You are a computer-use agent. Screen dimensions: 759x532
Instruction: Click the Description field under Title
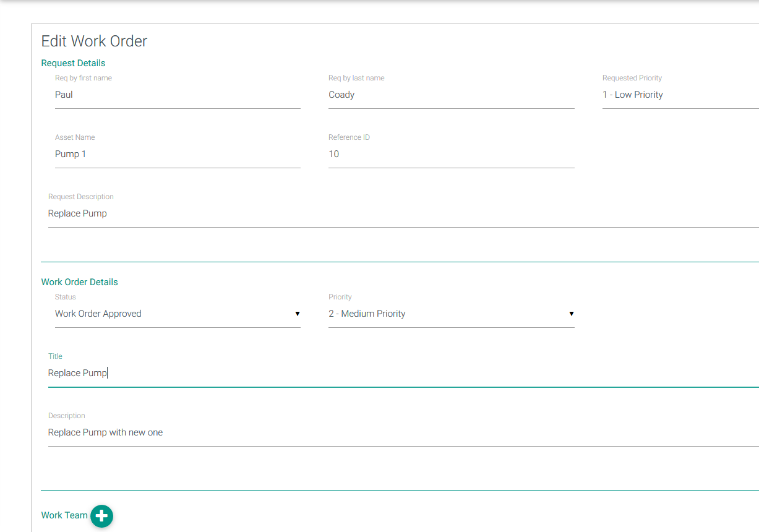click(x=403, y=433)
